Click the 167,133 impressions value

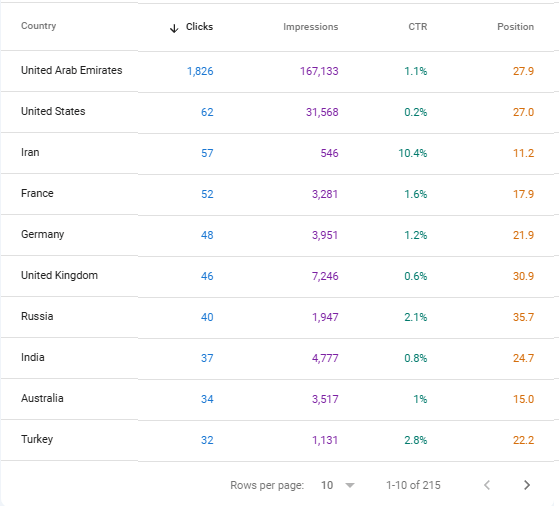coord(319,71)
